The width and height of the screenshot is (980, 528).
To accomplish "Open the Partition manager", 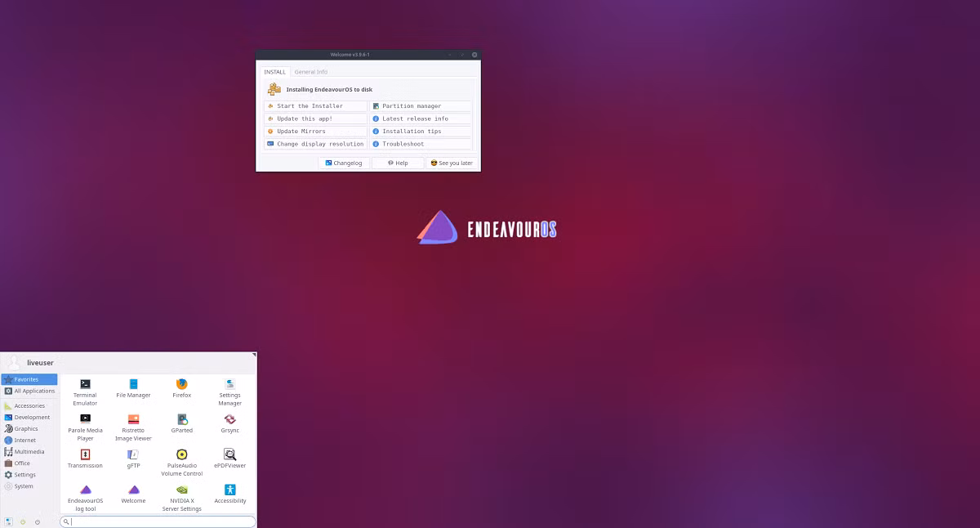I will click(421, 106).
